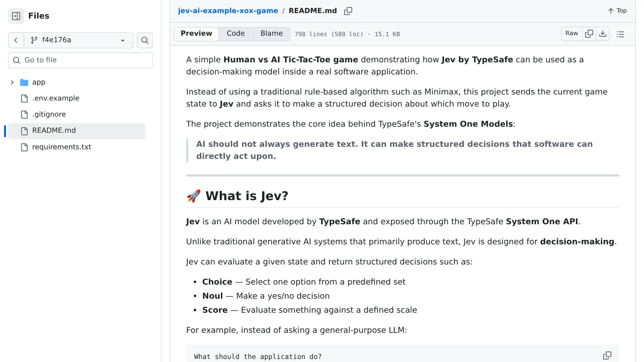
Task: Open the jev-ai-example-xox-game repository link
Action: (228, 11)
